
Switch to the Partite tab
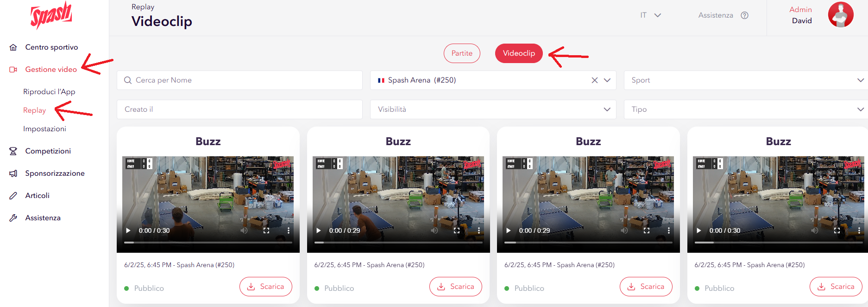[x=462, y=53]
